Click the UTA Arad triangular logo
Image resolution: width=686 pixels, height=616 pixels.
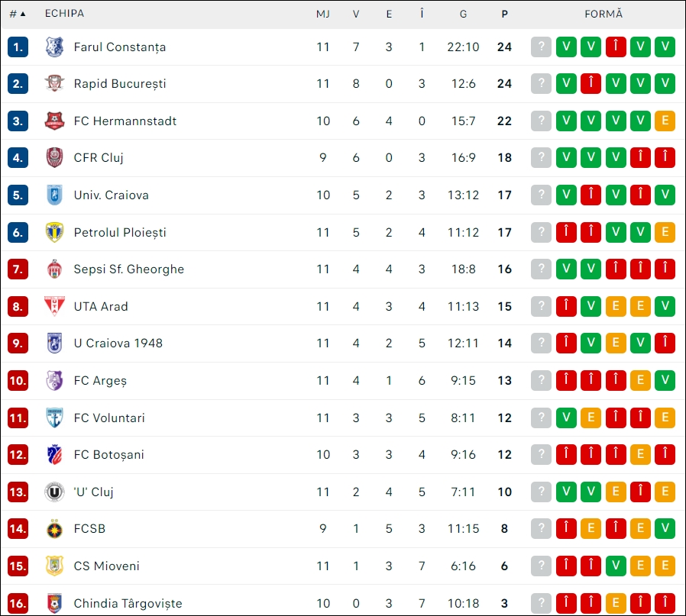pyautogui.click(x=55, y=306)
